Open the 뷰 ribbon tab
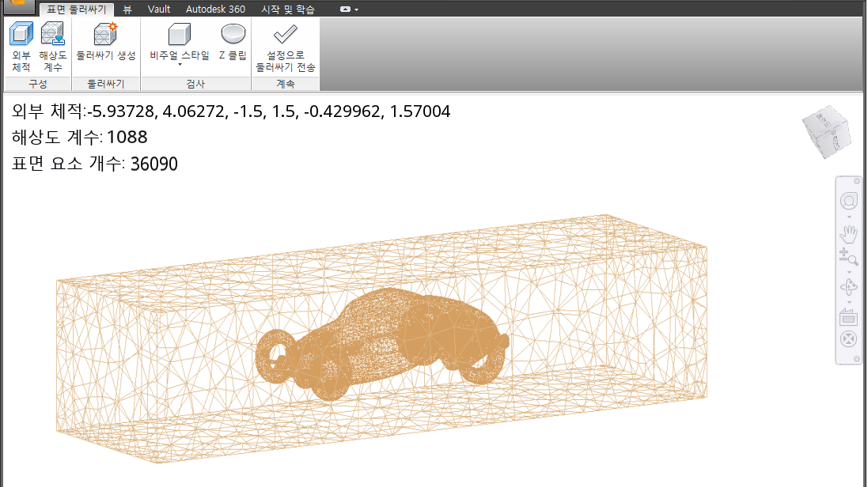The height and width of the screenshot is (487, 868). pyautogui.click(x=127, y=9)
